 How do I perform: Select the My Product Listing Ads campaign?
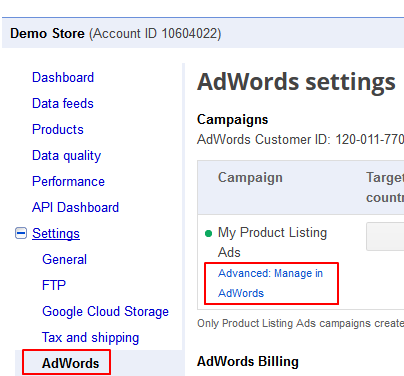click(272, 242)
